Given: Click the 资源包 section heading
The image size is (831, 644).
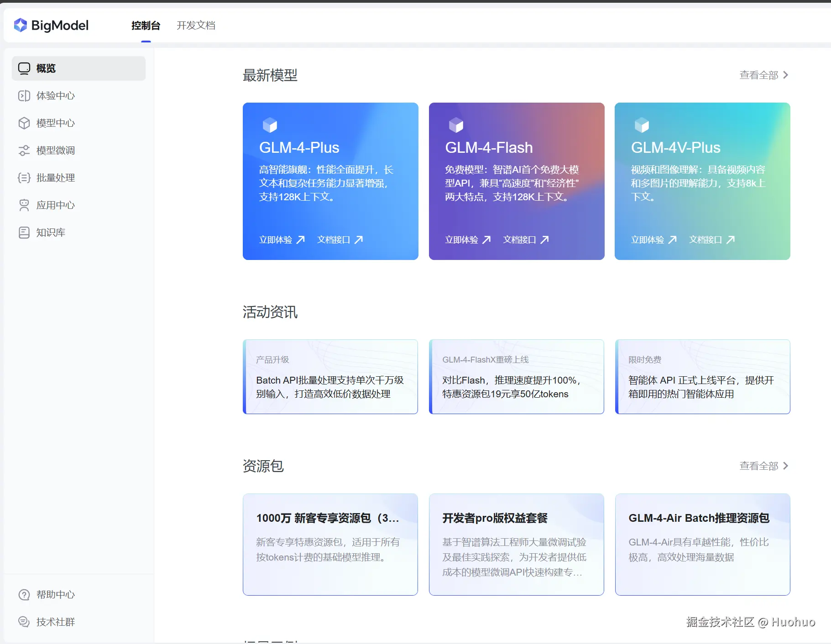Looking at the screenshot, I should pos(263,466).
